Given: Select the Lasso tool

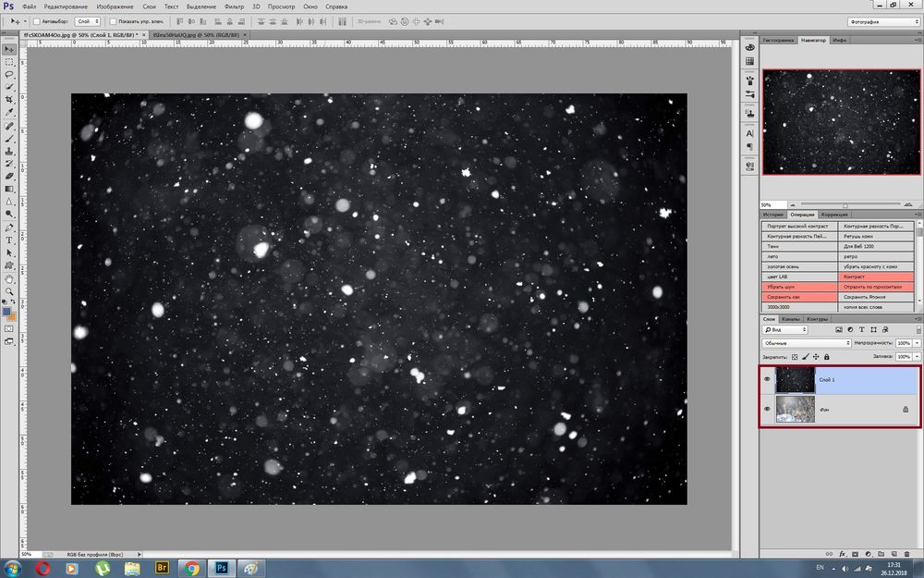Looking at the screenshot, I should tap(9, 74).
